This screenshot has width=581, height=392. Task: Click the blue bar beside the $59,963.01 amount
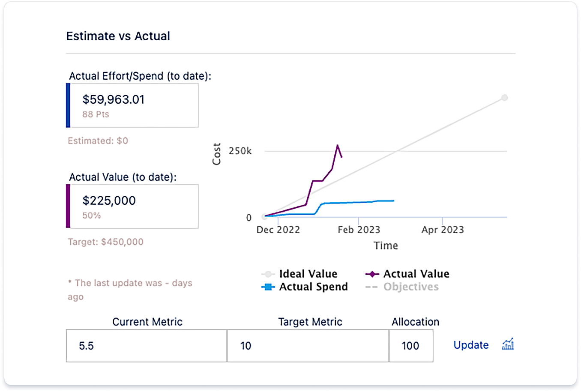tap(69, 105)
